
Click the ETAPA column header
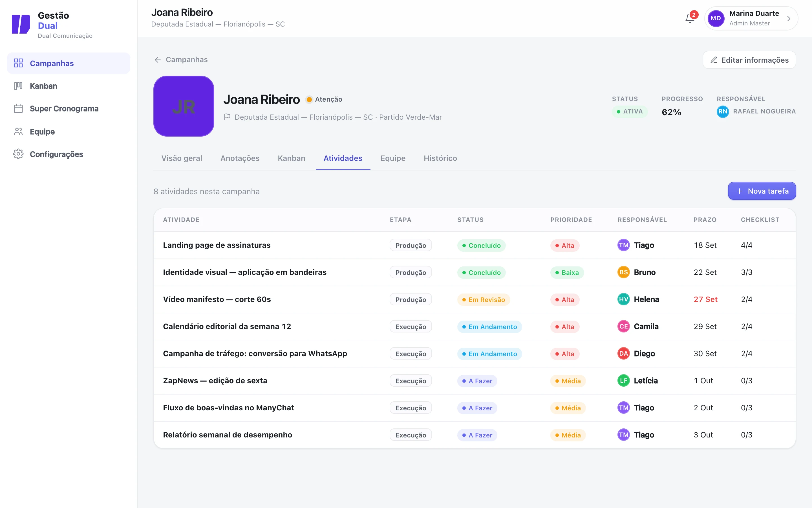pos(400,220)
